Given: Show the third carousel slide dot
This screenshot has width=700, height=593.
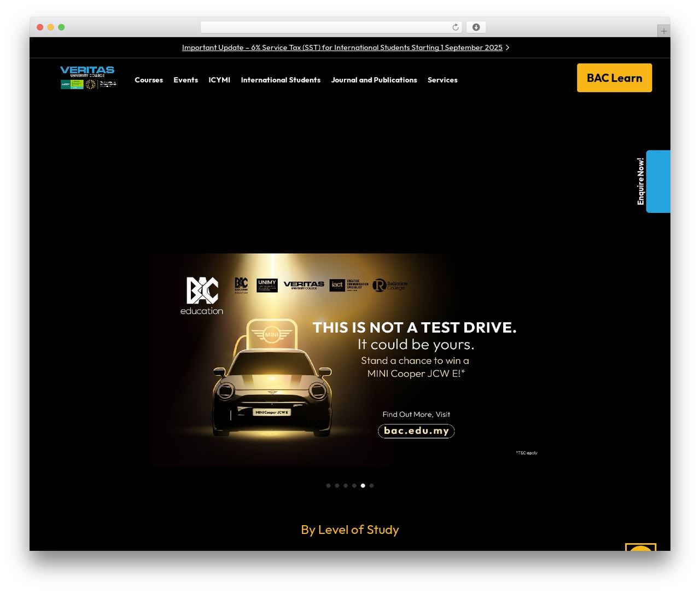Looking at the screenshot, I should click(x=346, y=486).
